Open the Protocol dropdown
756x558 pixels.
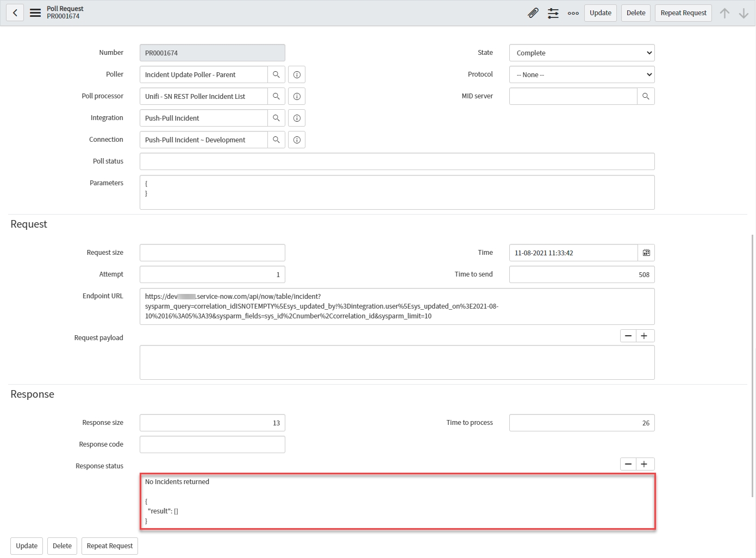(x=582, y=74)
